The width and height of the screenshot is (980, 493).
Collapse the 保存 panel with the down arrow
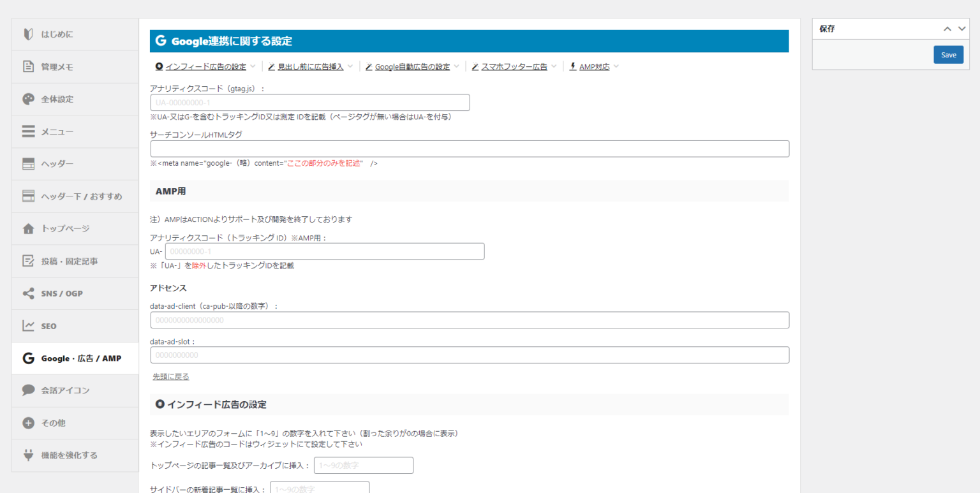pos(962,29)
